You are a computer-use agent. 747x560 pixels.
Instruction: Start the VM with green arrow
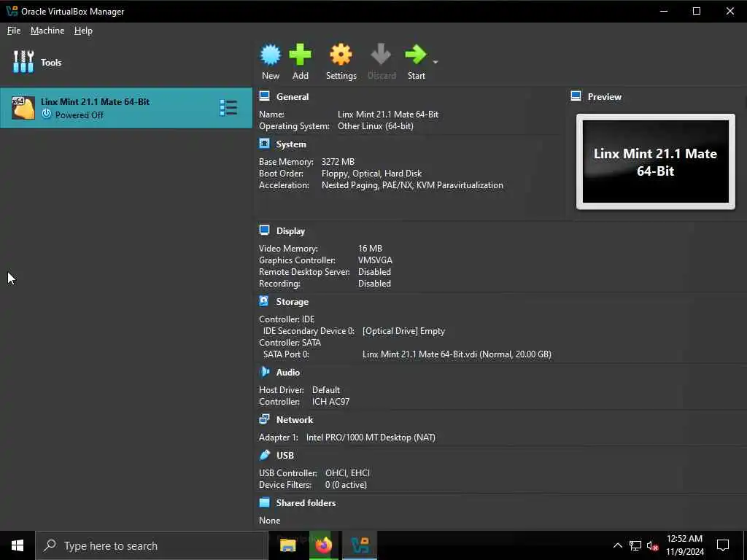(x=415, y=55)
